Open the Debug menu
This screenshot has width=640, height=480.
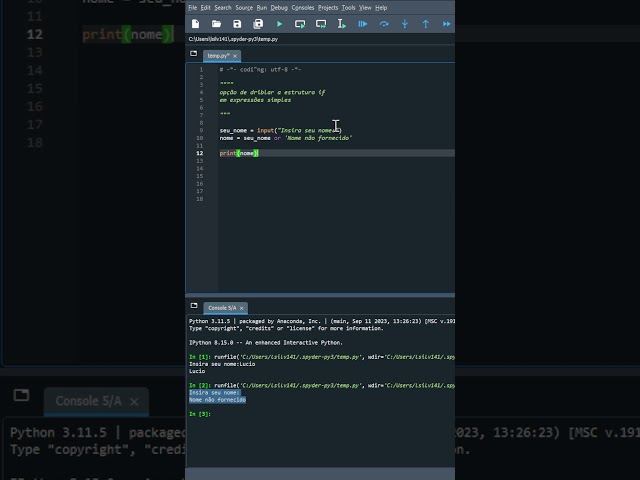pos(279,8)
